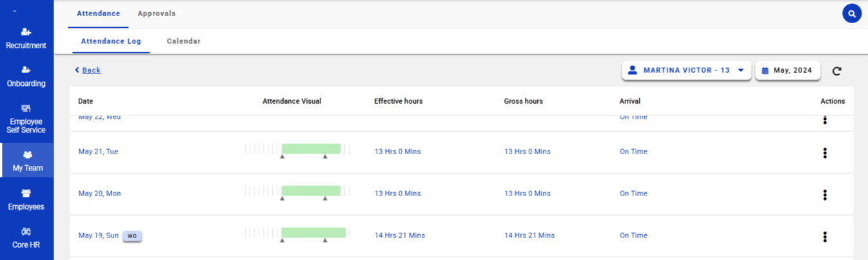Open the May, 2024 month picker
This screenshot has width=868, height=260.
[x=787, y=70]
